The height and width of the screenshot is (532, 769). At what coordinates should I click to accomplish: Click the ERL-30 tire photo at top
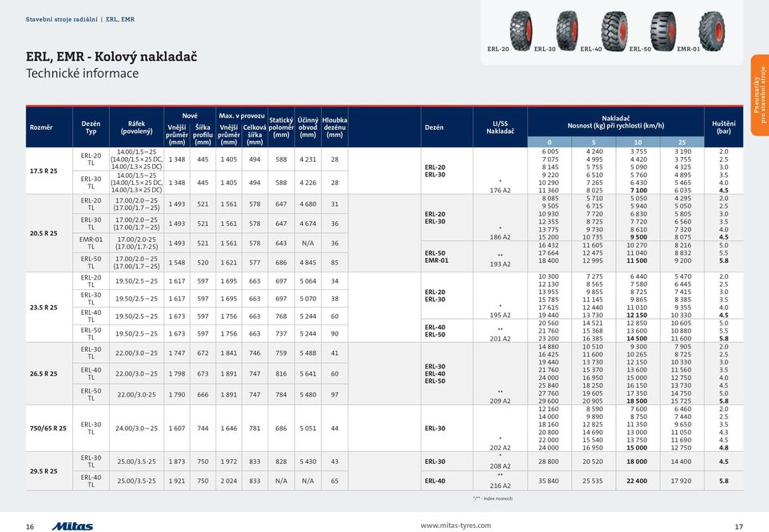pyautogui.click(x=567, y=30)
